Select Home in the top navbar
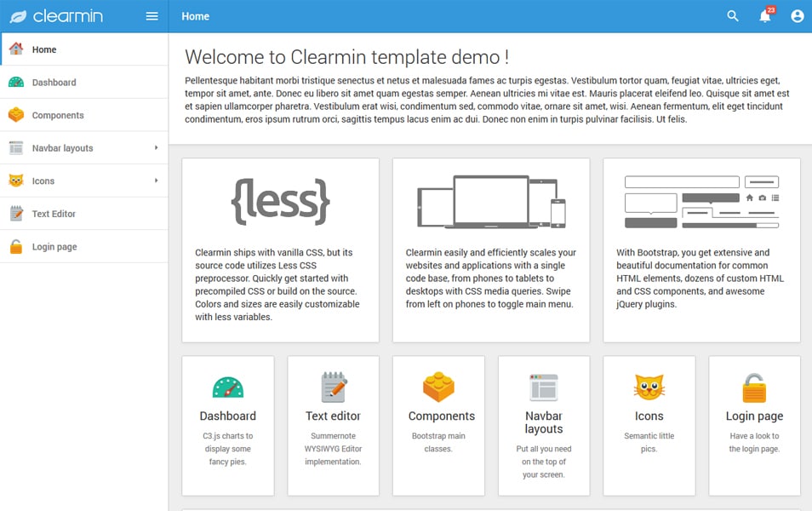 (195, 15)
